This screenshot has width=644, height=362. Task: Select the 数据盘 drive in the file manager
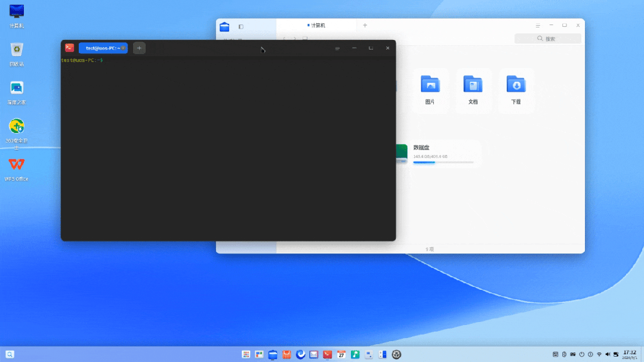pos(438,154)
